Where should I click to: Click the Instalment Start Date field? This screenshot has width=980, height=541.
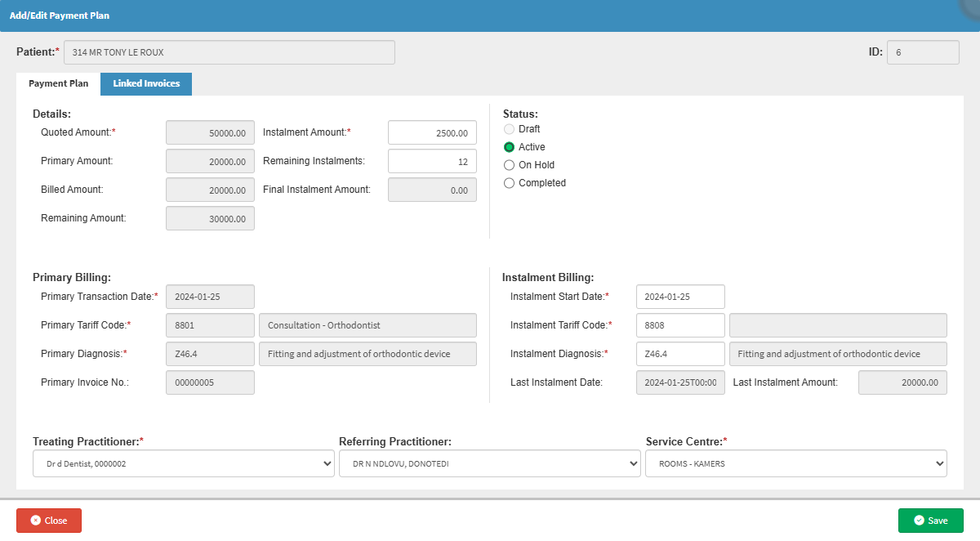pyautogui.click(x=680, y=297)
